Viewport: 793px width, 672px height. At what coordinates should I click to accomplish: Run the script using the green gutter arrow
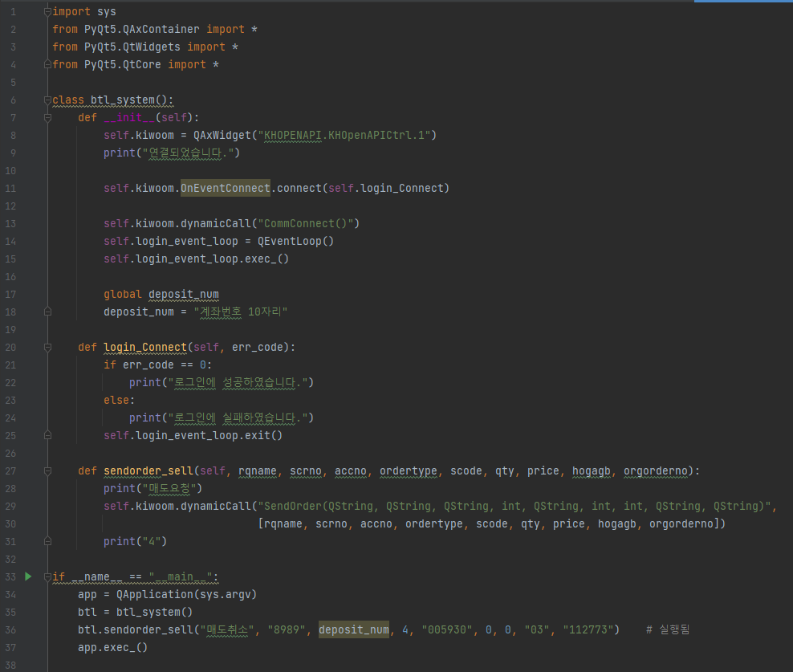tap(28, 576)
